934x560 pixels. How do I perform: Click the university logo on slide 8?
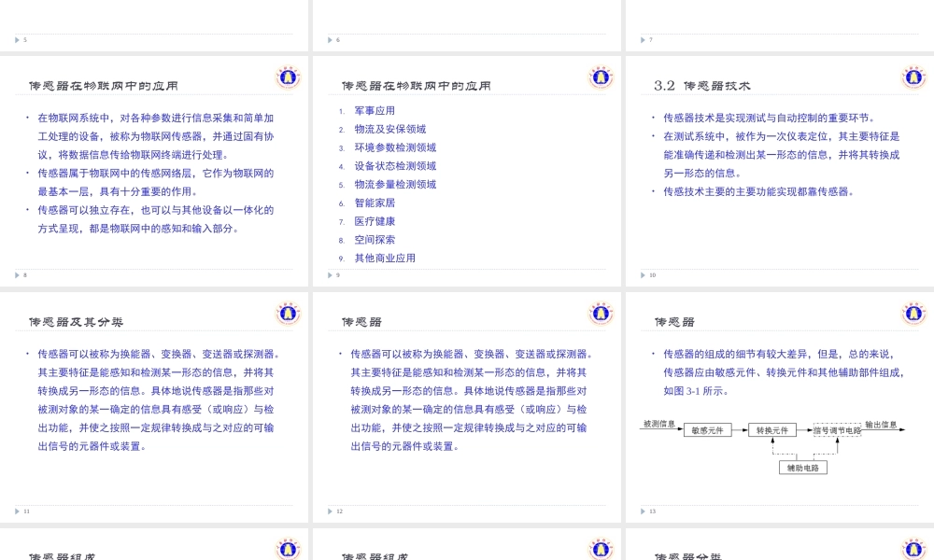(x=288, y=77)
